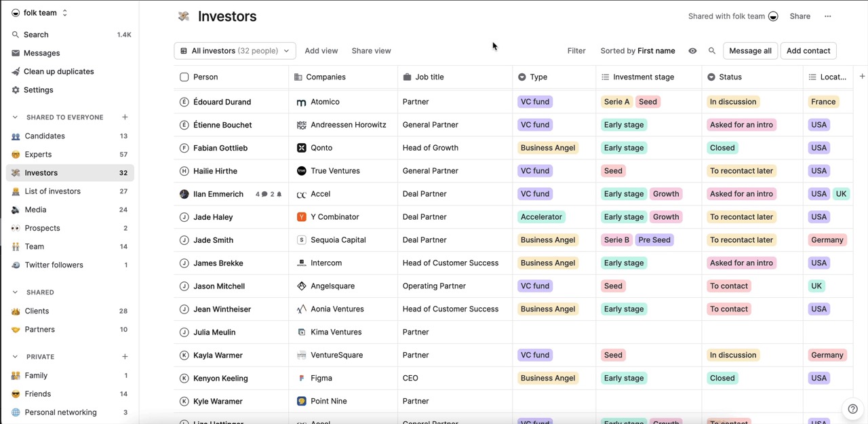Open Experts group in sidebar
Image resolution: width=868 pixels, height=424 pixels.
tap(70, 155)
